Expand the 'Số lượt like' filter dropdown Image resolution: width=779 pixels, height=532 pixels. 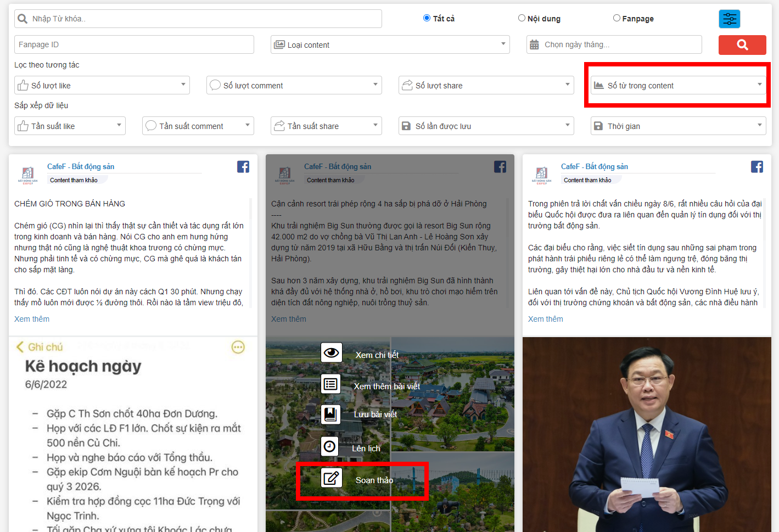pyautogui.click(x=102, y=85)
